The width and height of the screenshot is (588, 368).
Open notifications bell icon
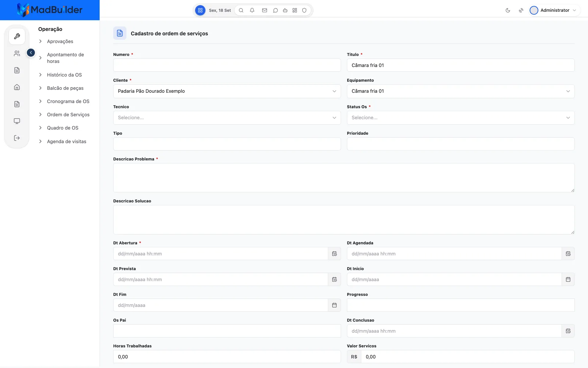point(252,10)
